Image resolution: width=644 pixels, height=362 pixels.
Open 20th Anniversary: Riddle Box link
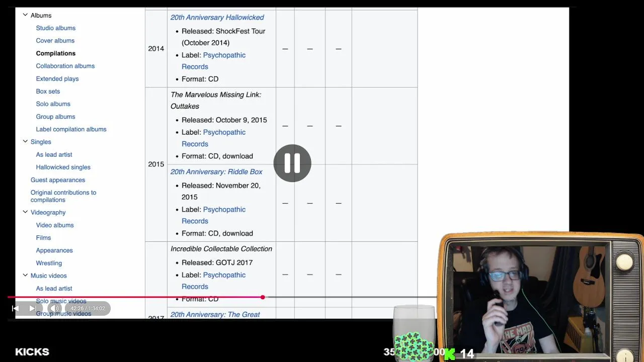(x=216, y=172)
